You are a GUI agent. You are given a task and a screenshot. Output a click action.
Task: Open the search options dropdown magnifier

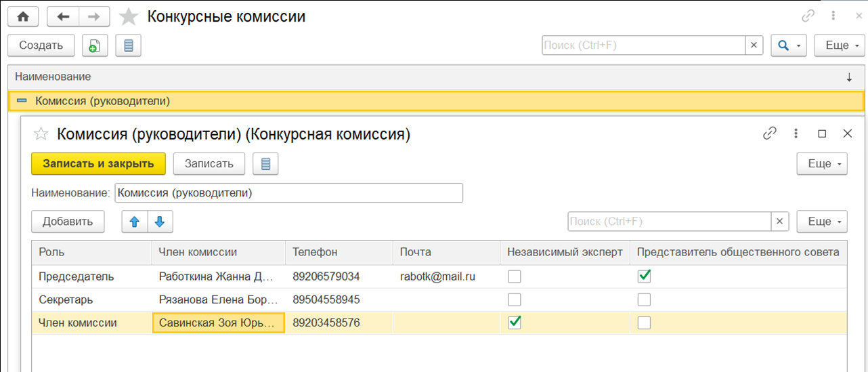point(789,45)
